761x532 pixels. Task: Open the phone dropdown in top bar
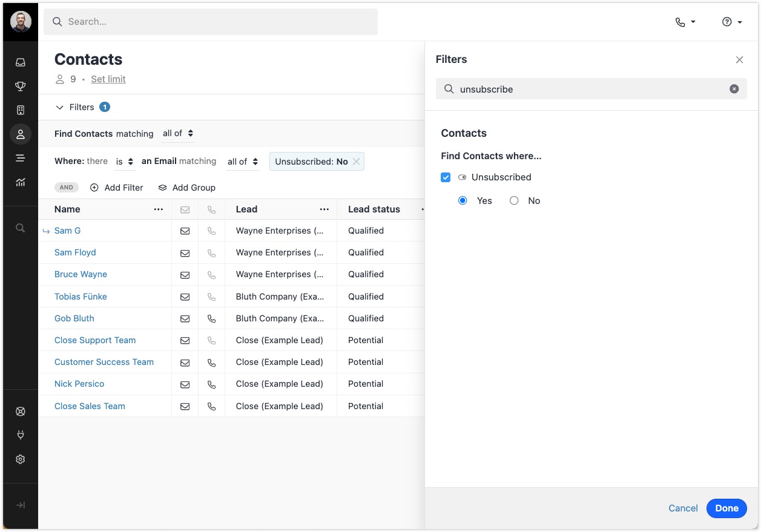pos(685,22)
